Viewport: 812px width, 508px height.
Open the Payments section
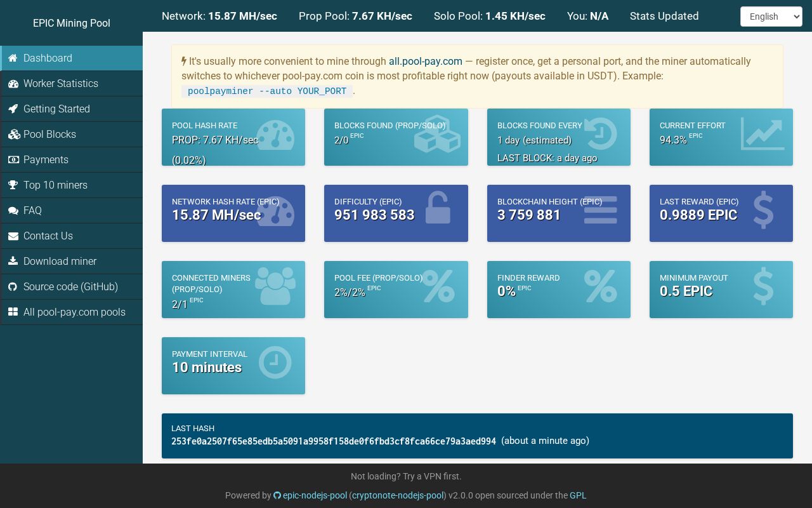[x=72, y=160]
